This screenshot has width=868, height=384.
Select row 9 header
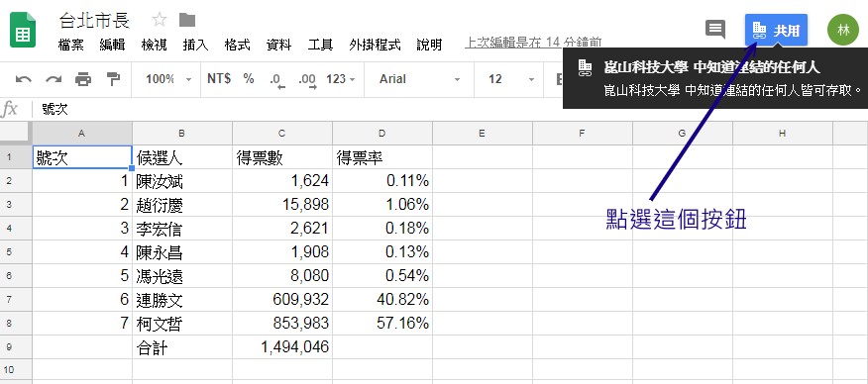click(x=16, y=347)
